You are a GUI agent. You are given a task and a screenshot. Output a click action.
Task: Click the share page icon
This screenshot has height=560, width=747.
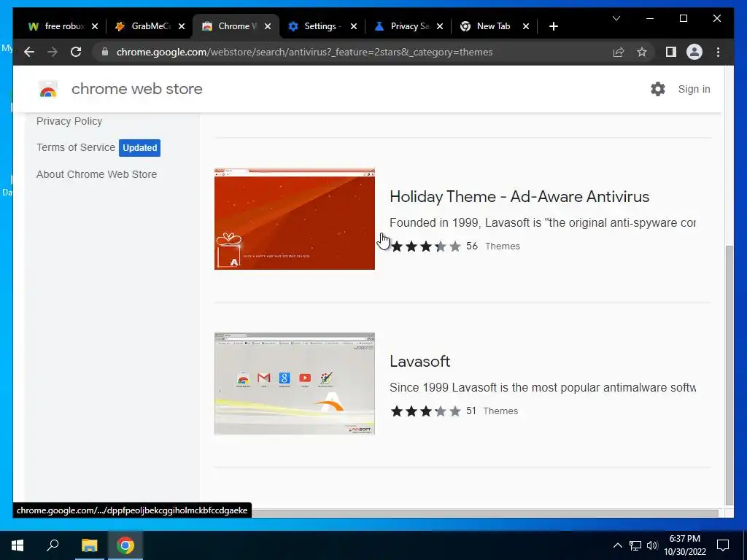619,52
